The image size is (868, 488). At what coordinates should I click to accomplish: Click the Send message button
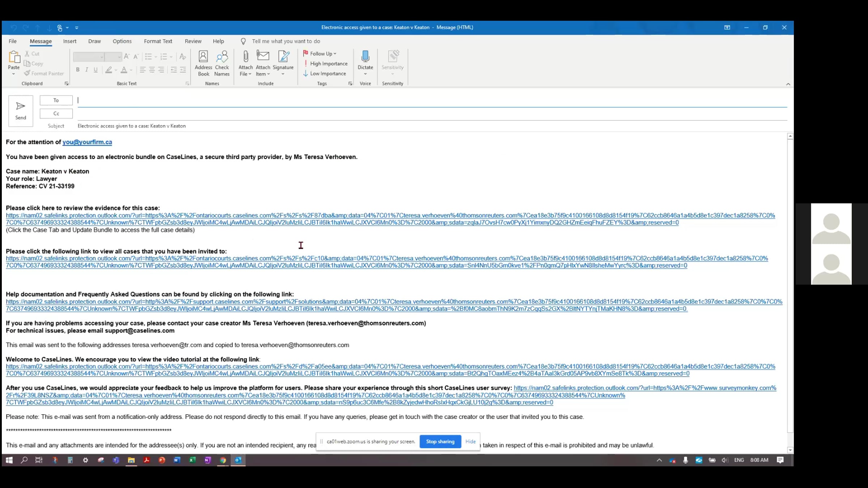[21, 111]
